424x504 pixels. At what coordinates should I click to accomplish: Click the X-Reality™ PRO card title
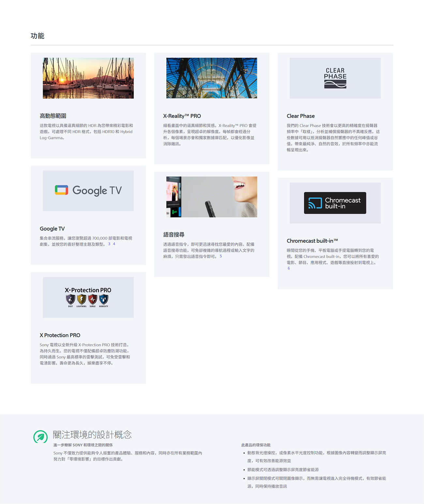pos(182,116)
